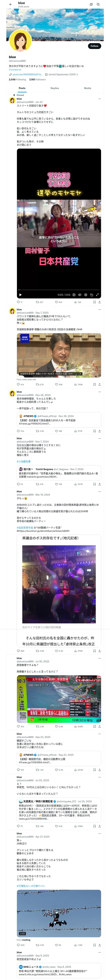Open the search magnifier icon in header
110x980 pixels.
pos(98,5)
